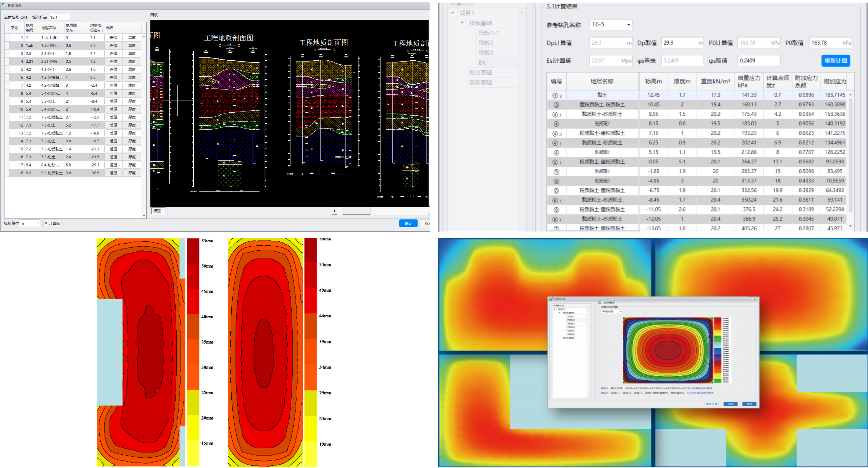
Task: Select 筏板2 in the project tree
Action: pyautogui.click(x=486, y=43)
